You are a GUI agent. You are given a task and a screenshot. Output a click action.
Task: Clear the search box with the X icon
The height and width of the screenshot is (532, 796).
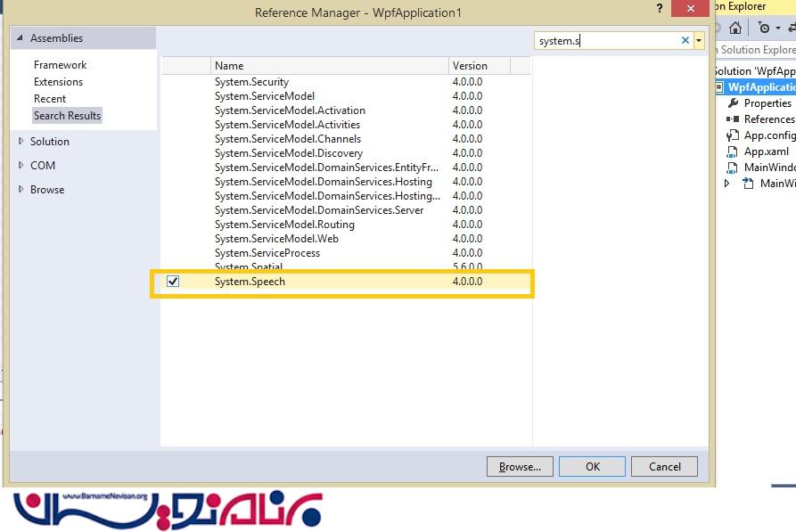point(685,40)
